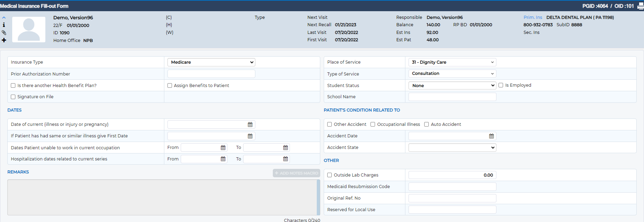Open the Accident State dropdown
644x222 pixels.
[x=452, y=148]
